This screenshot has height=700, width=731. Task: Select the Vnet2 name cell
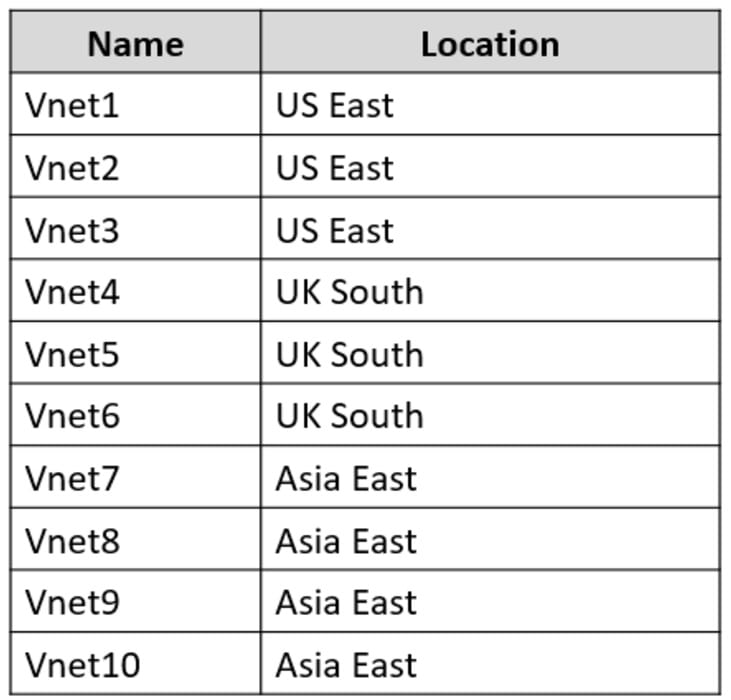(x=72, y=168)
